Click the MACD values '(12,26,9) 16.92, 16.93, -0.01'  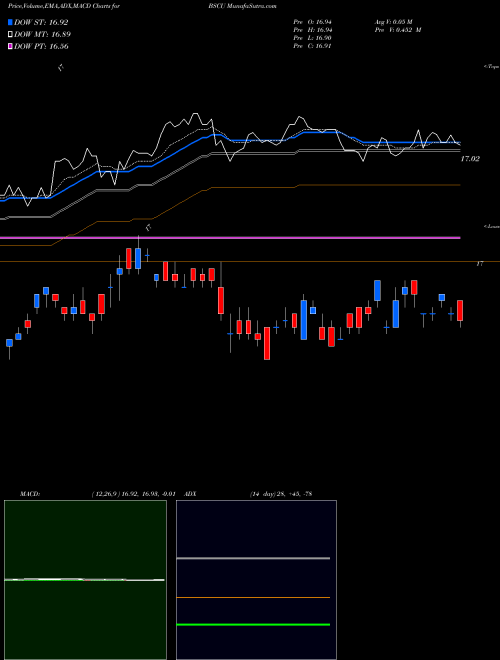click(x=133, y=494)
